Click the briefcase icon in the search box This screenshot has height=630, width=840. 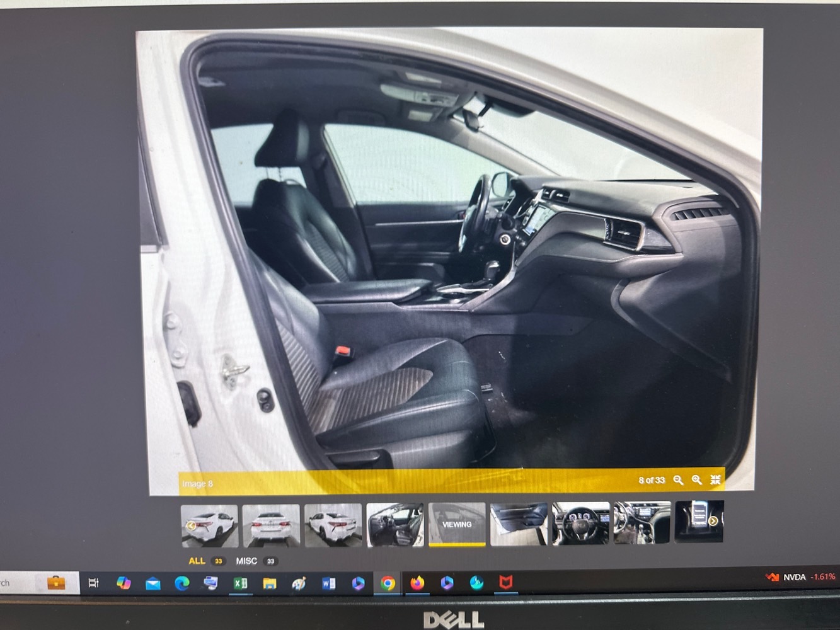pos(56,583)
